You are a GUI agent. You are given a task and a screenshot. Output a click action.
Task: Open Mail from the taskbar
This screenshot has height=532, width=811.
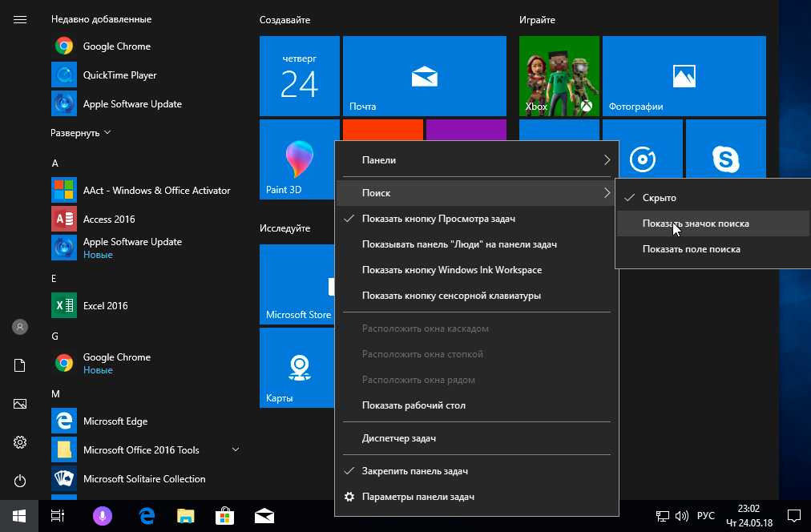[264, 516]
